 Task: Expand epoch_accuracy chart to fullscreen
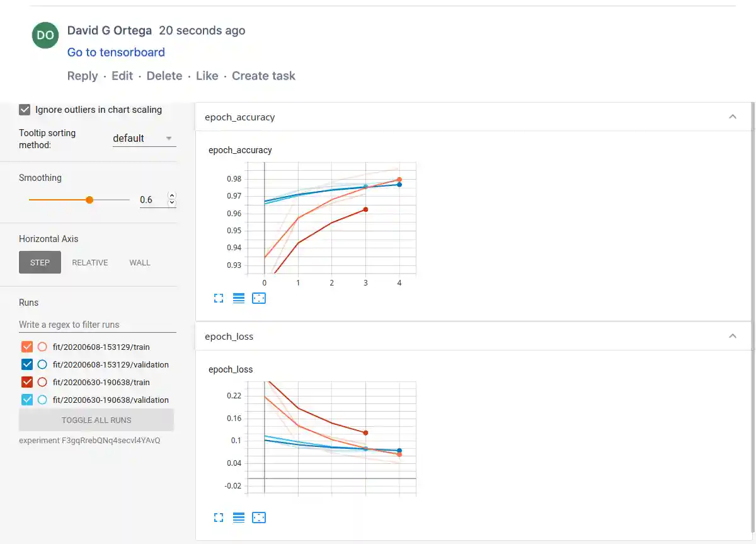point(219,298)
